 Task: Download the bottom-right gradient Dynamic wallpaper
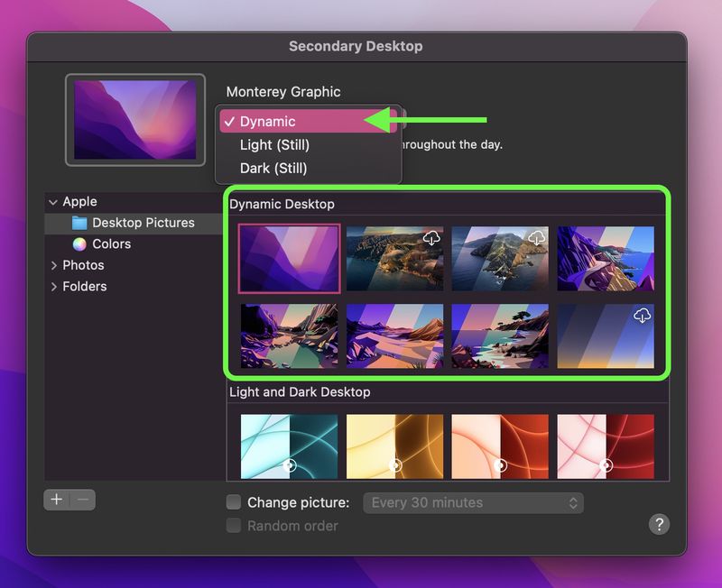(x=642, y=315)
